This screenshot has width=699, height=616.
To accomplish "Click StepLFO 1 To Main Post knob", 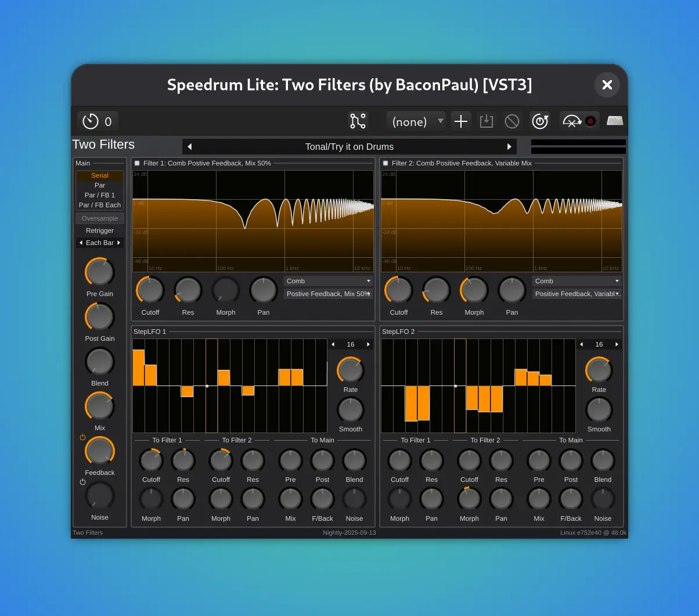I will [322, 460].
